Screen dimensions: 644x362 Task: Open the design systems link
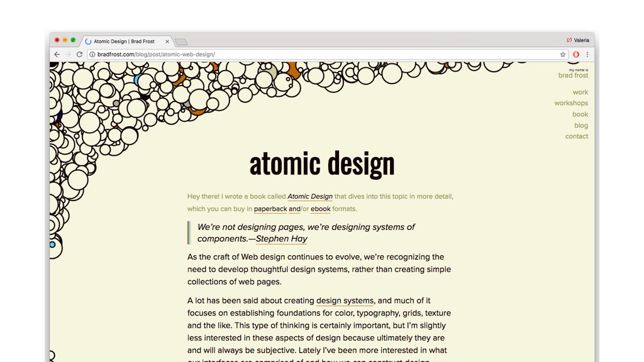click(x=345, y=301)
